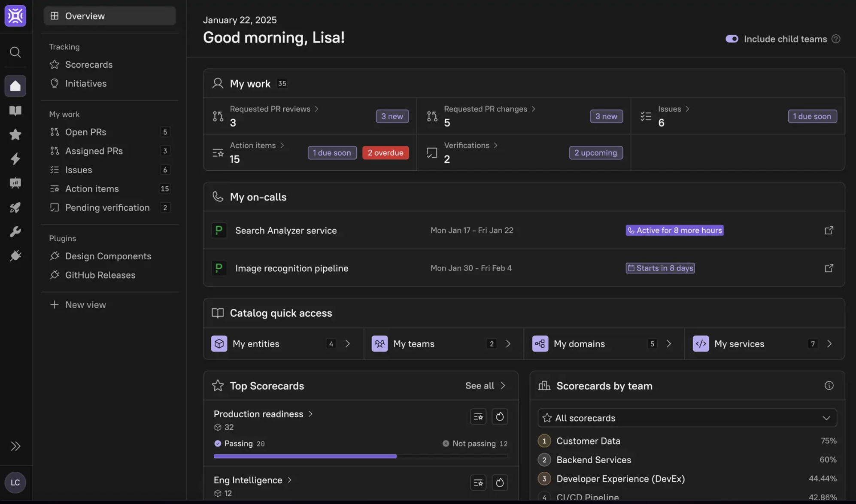Click the wrench tools sidebar icon
The height and width of the screenshot is (504, 856).
(15, 232)
